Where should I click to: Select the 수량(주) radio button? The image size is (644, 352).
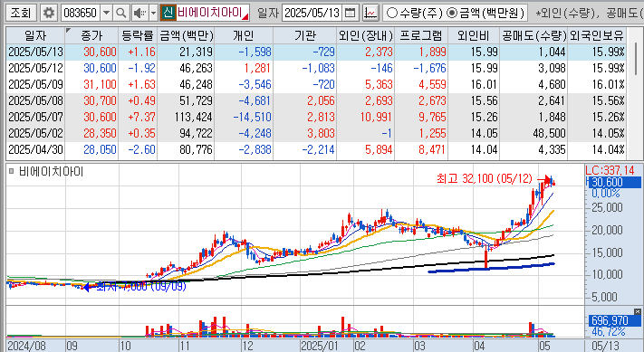(392, 14)
